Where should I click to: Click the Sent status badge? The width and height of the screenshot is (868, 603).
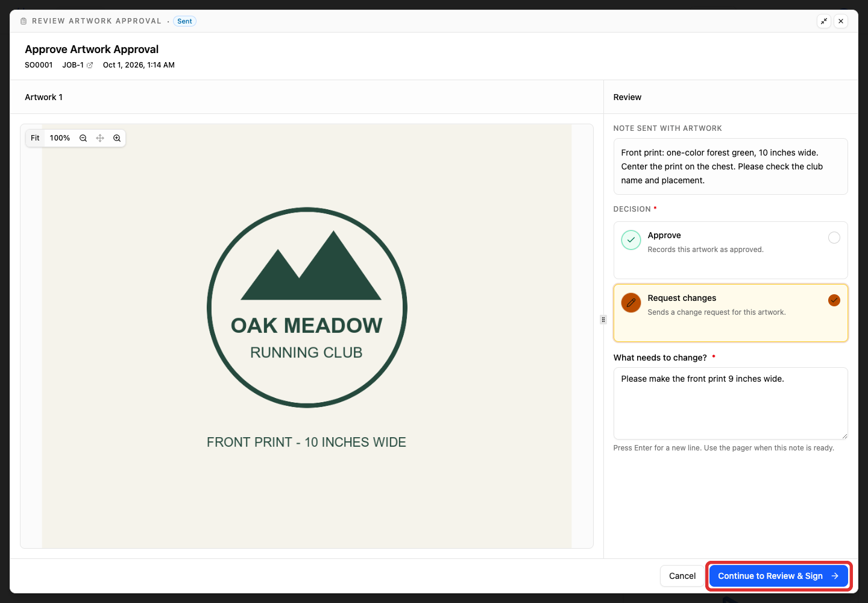click(184, 21)
